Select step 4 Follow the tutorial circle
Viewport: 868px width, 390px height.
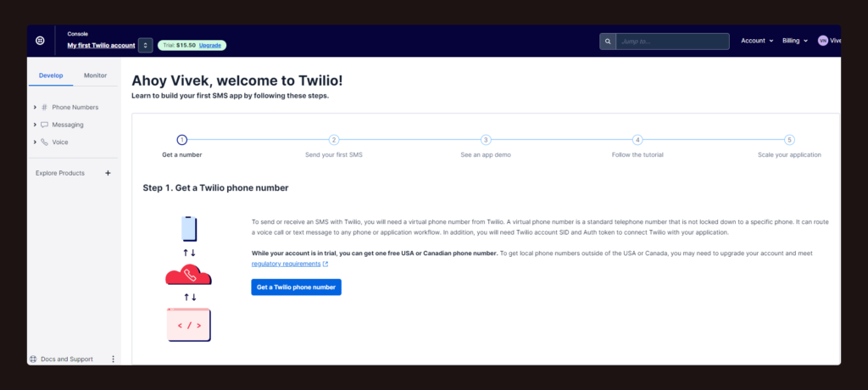coord(637,140)
